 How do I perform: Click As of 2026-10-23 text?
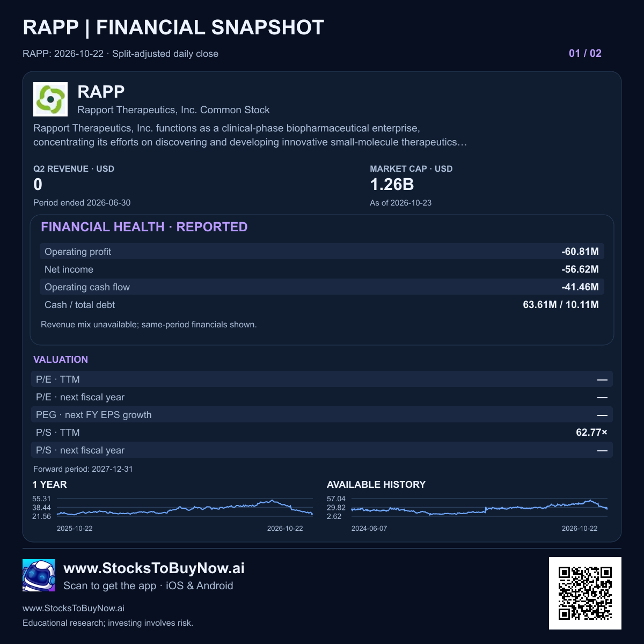click(x=400, y=203)
